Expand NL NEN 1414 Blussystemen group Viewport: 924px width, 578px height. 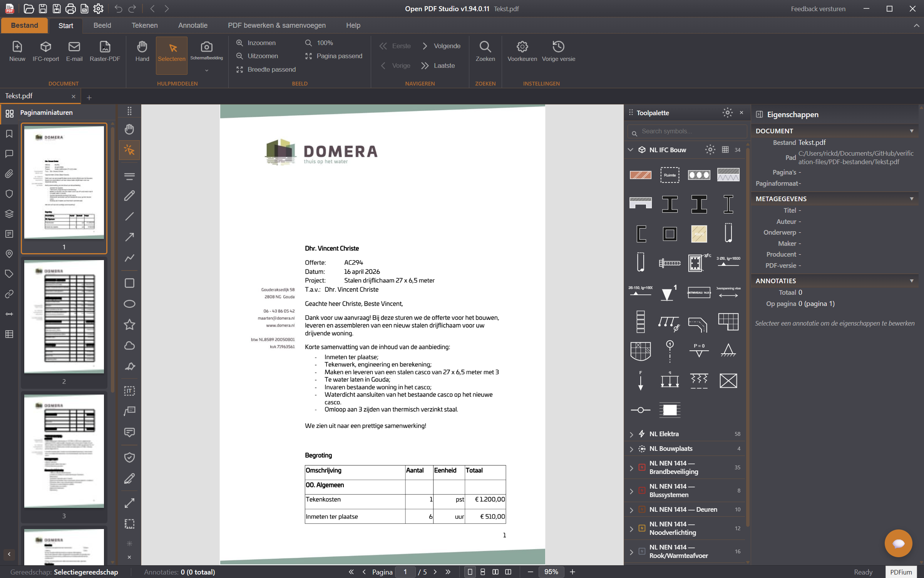631,491
